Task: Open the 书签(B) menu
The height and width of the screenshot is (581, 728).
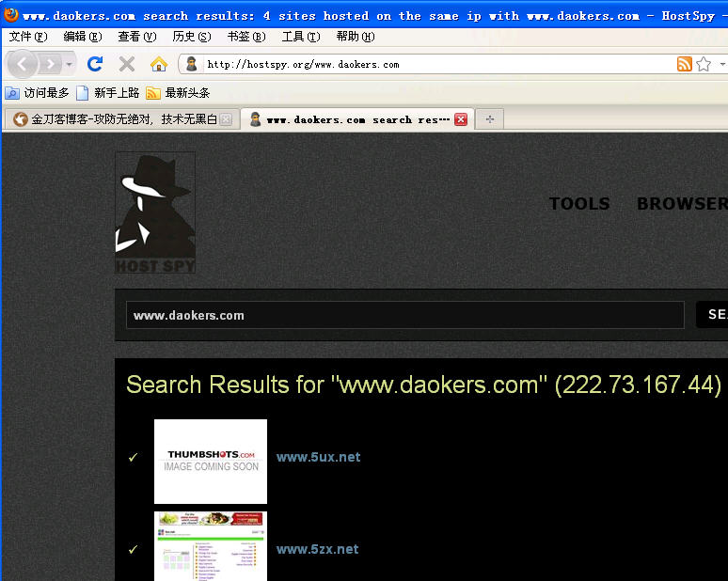Action: (x=246, y=37)
